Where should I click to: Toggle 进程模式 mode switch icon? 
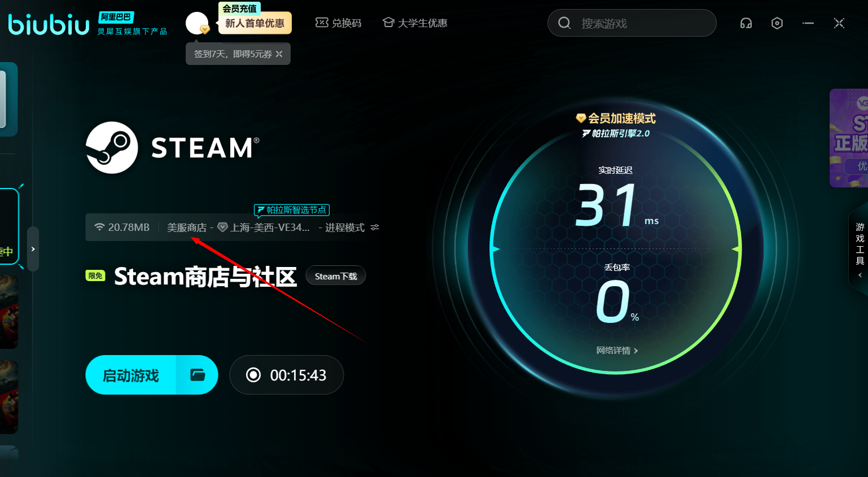tap(375, 227)
